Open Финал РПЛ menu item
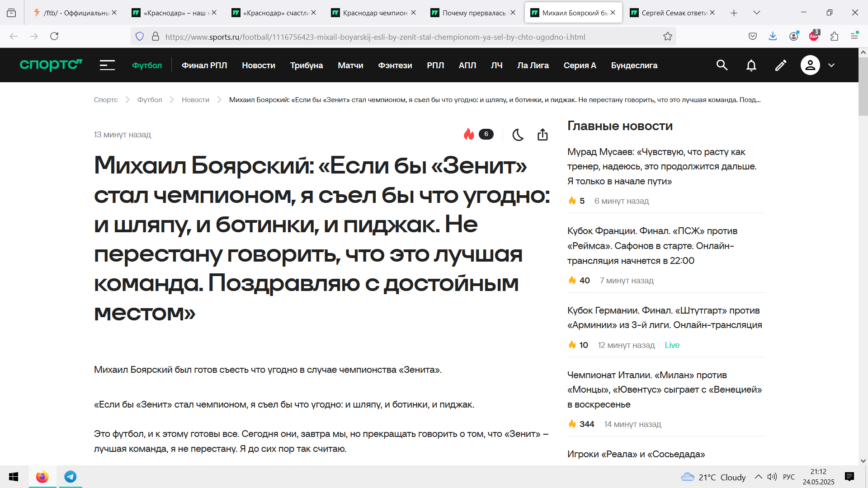Viewport: 868px width, 488px height. point(204,66)
